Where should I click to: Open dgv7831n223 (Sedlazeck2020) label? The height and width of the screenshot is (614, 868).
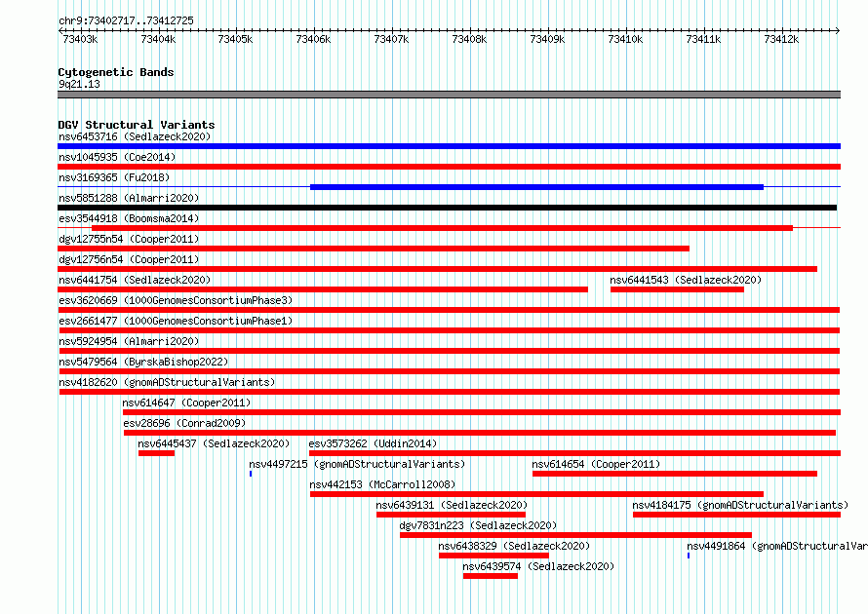(478, 525)
